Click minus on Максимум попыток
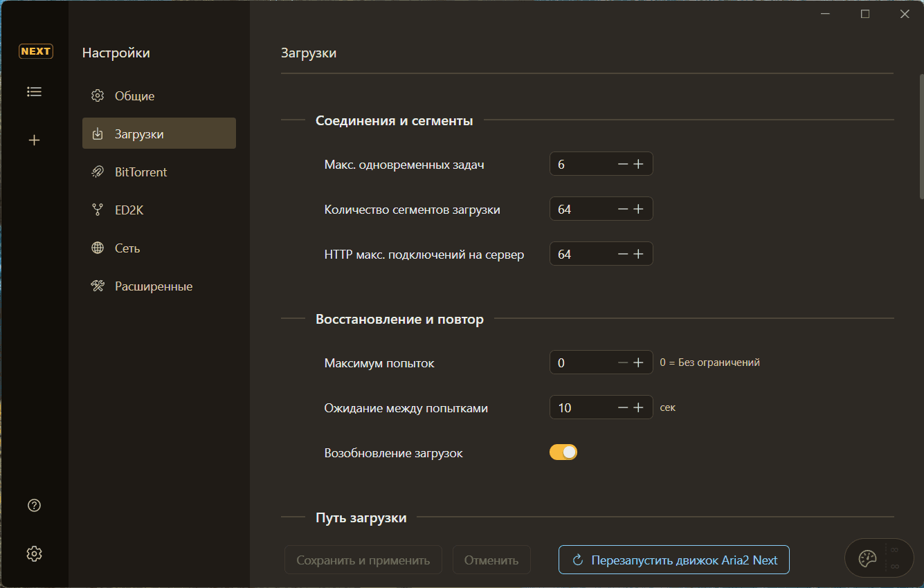This screenshot has height=588, width=924. [x=623, y=362]
